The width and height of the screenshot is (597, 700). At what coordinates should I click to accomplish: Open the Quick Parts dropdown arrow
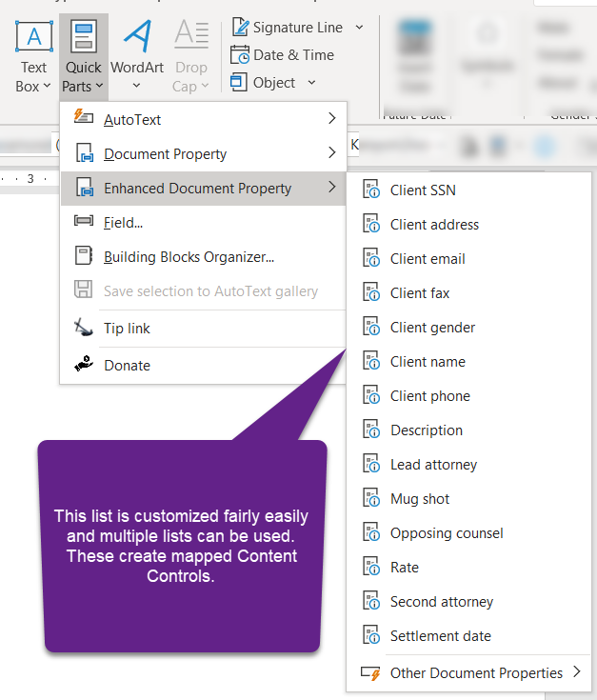pos(99,86)
